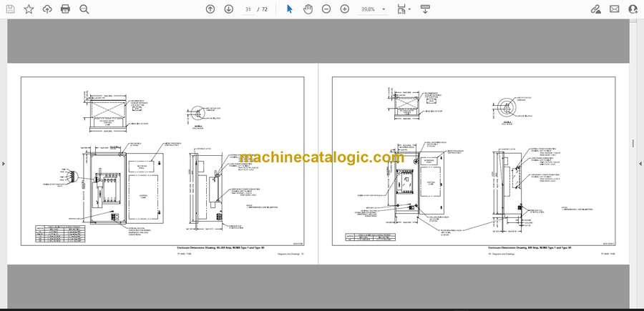Activate the selection arrow tool

[290, 9]
